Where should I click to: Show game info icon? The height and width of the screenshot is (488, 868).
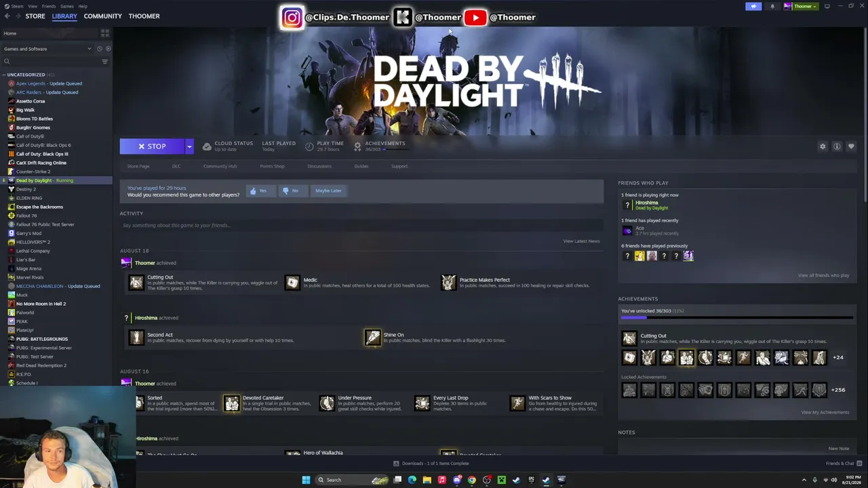tap(837, 146)
